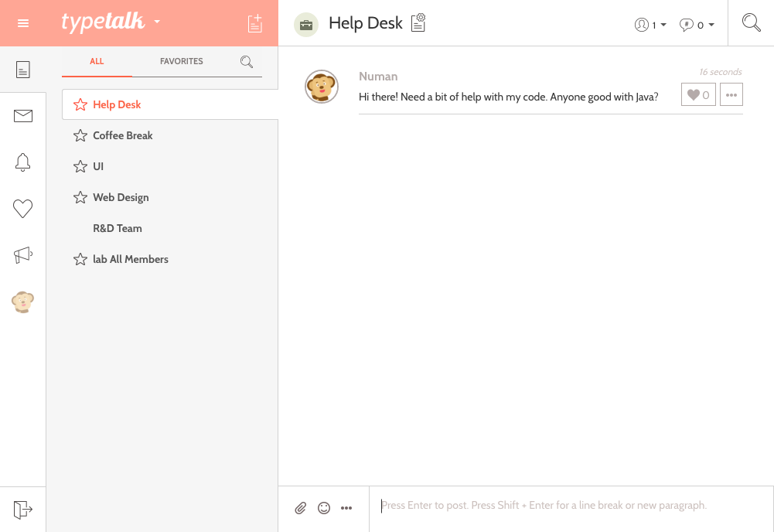
Task: Attach a file with the paperclip icon
Action: 301,508
